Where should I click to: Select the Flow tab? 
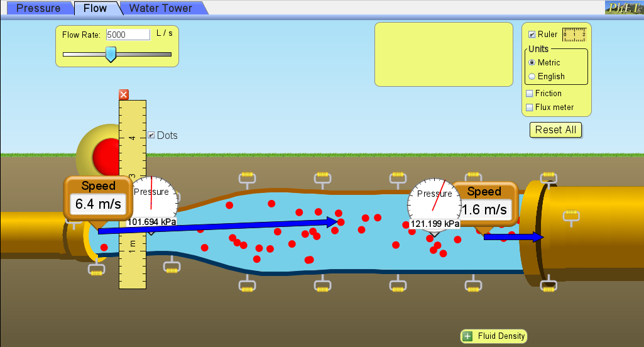coord(96,8)
